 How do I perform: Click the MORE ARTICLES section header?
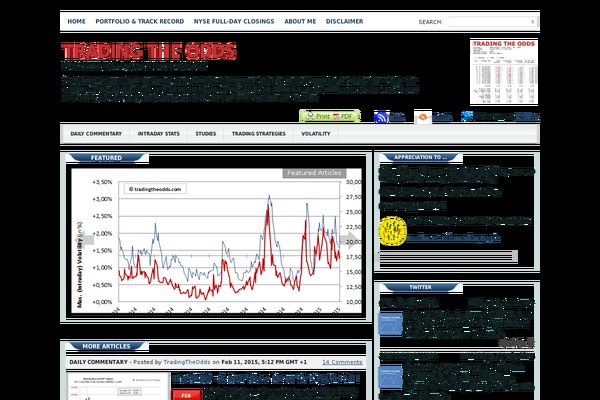pos(106,346)
